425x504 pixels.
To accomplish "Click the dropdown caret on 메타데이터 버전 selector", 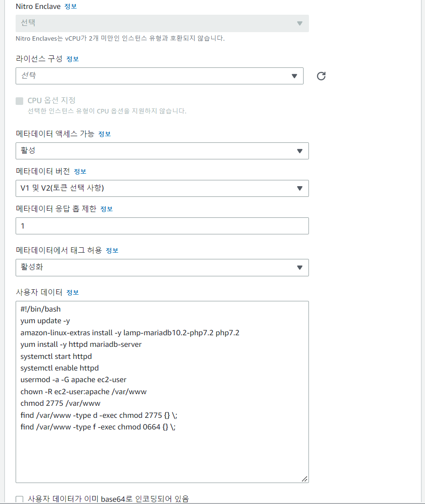I will (x=299, y=188).
